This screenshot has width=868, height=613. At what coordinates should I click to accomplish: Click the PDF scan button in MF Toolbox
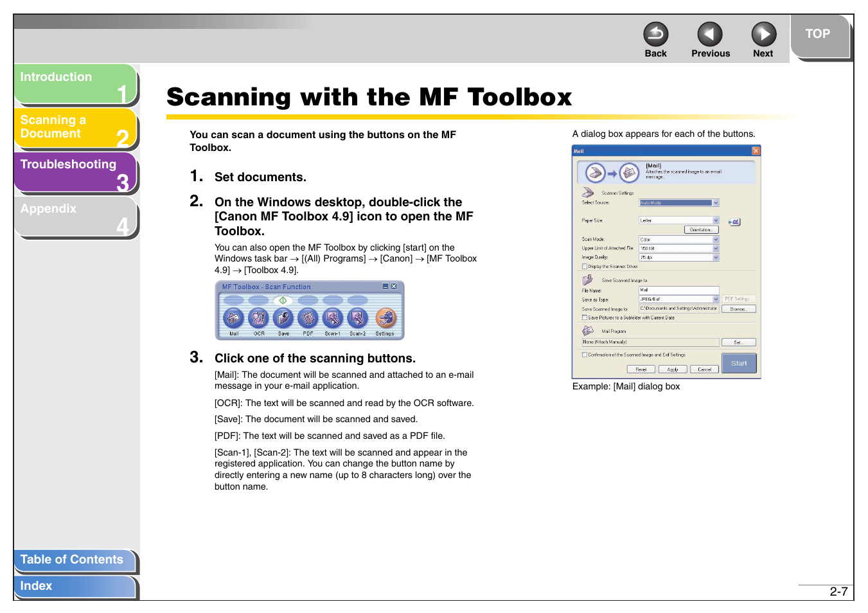click(x=308, y=317)
